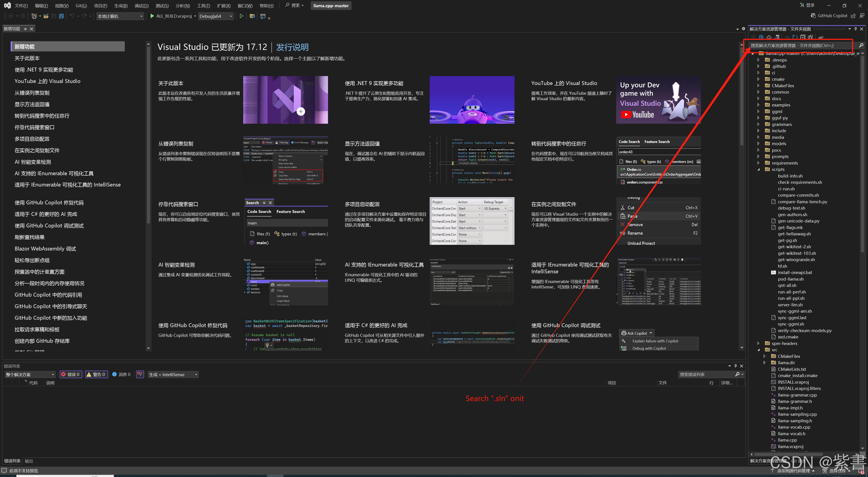Expand the examples folder node
Image resolution: width=868 pixels, height=477 pixels.
click(759, 105)
